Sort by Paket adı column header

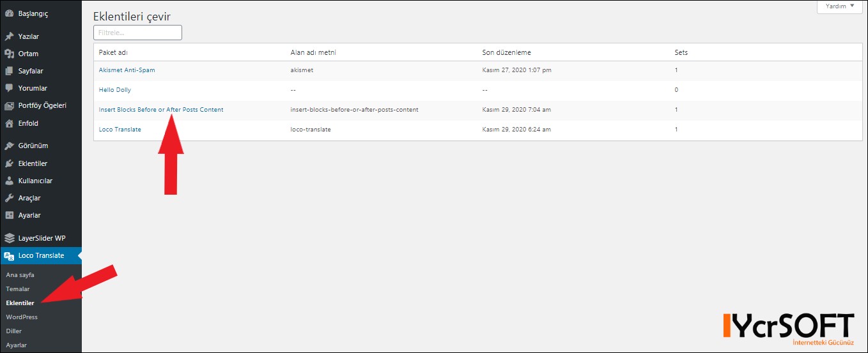coord(114,52)
